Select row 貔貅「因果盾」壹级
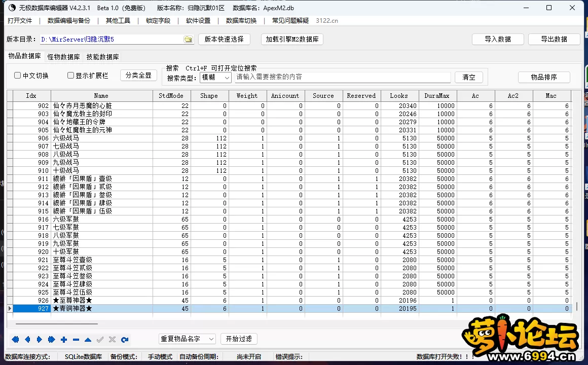This screenshot has width=588, height=365. click(289, 178)
